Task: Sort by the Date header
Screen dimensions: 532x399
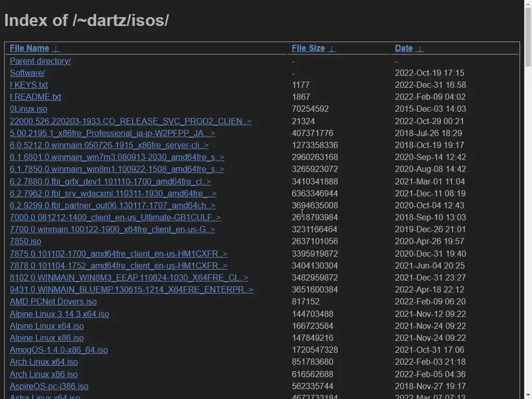Action: (404, 48)
